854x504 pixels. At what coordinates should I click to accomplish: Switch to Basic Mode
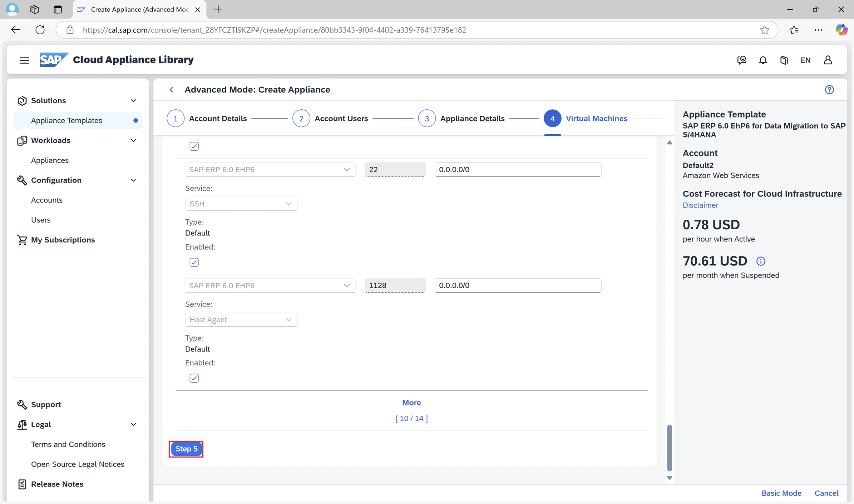(781, 493)
